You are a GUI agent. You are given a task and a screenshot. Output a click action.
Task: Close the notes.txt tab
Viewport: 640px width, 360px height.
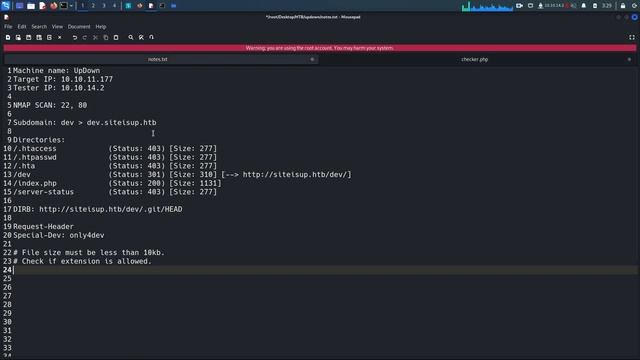[312, 59]
